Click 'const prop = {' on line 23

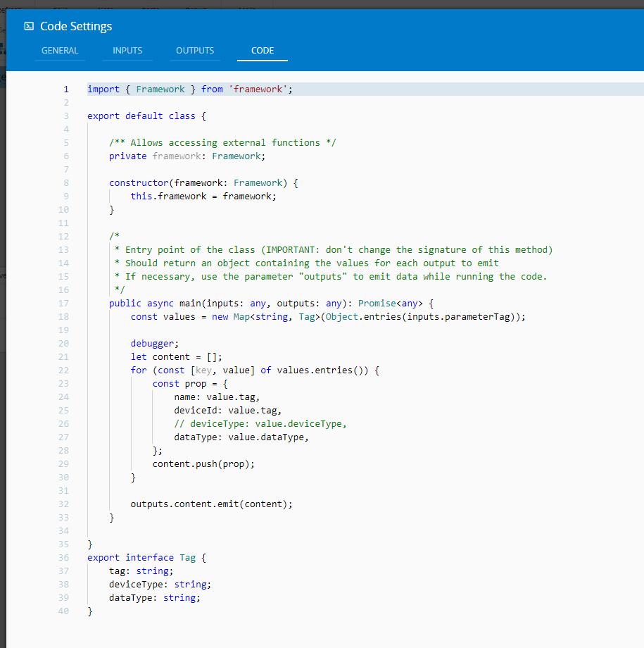[190, 384]
